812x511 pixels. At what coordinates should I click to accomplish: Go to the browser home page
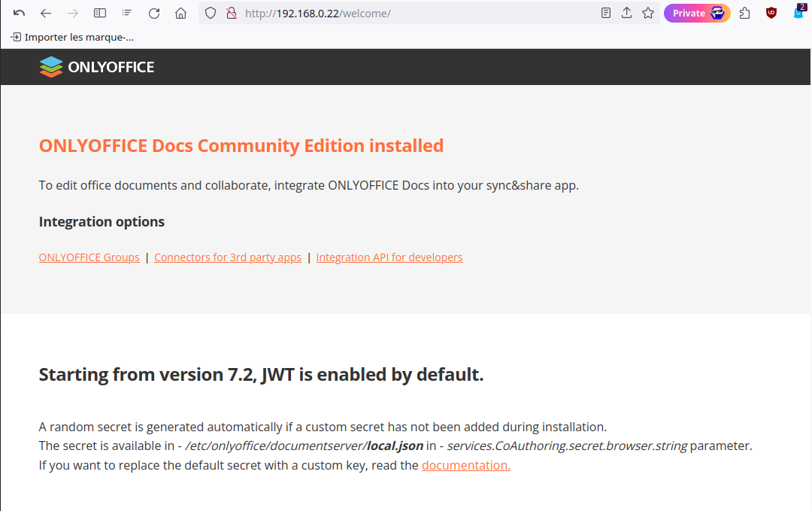click(180, 14)
